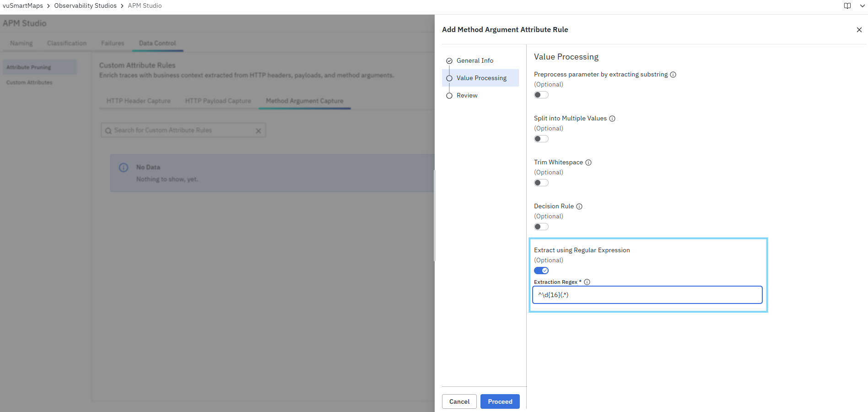
Task: Click the Cancel button
Action: [x=459, y=401]
